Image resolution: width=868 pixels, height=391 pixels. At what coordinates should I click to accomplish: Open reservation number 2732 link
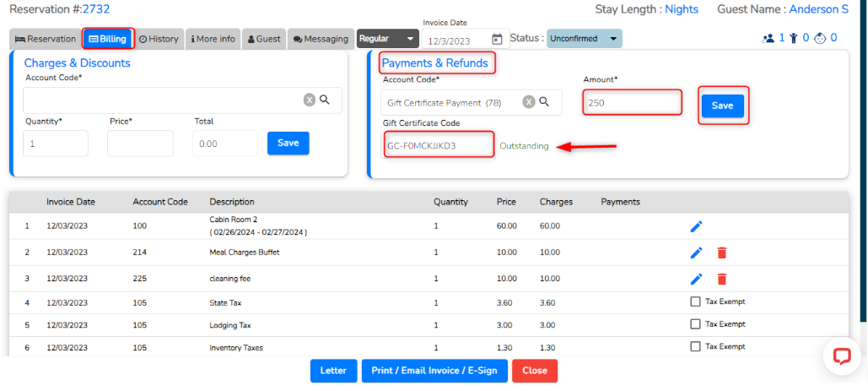96,8
